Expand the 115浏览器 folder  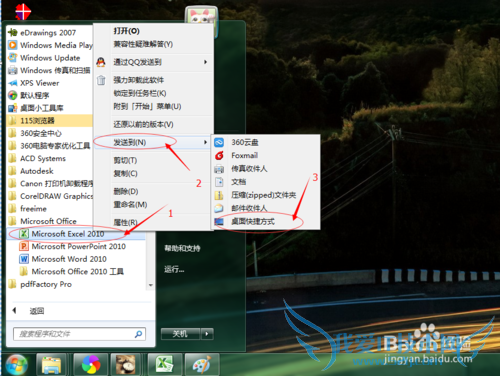(49, 121)
